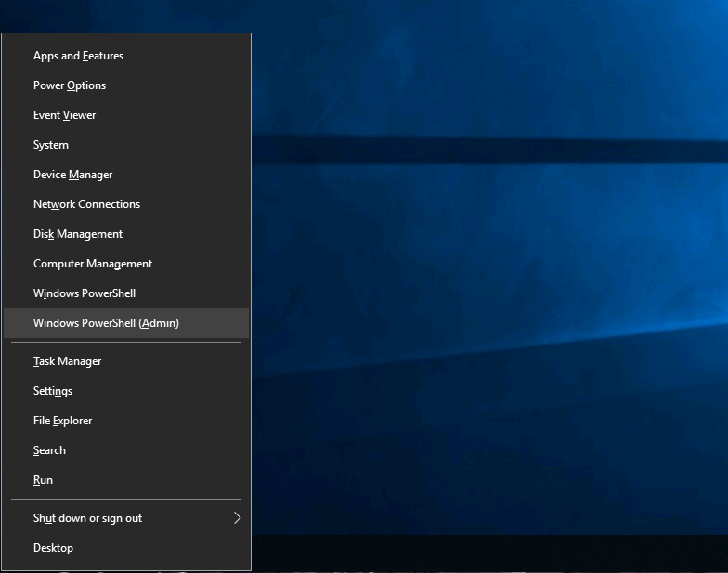Select Power Options entry
Screen dimensions: 728x573
point(126,85)
